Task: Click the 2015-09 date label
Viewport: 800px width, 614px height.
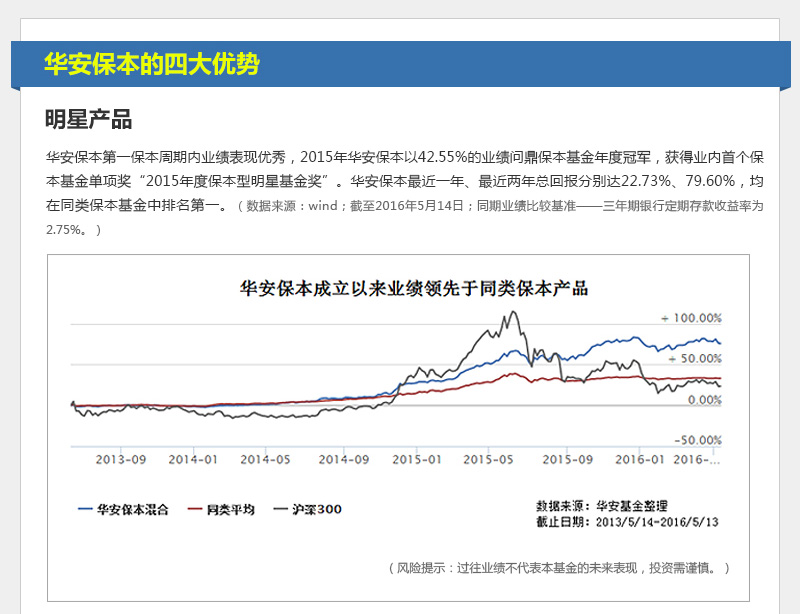Action: [568, 459]
